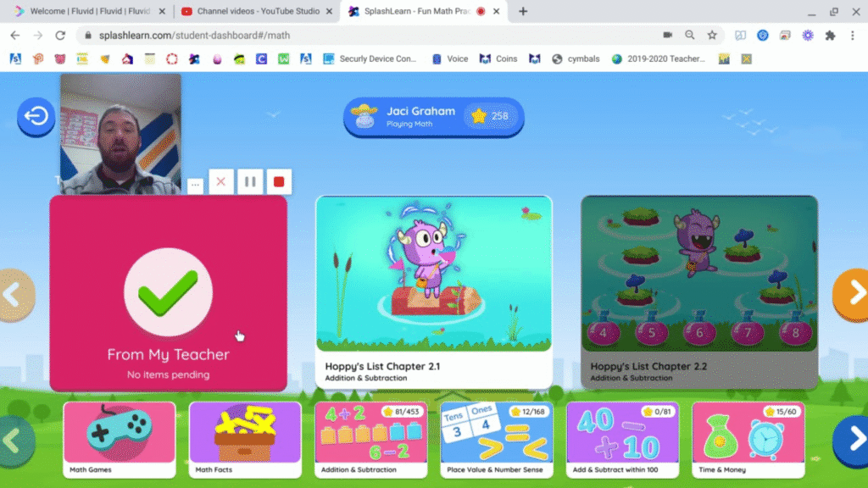Open the Math Facts section
Image resolution: width=868 pixels, height=488 pixels.
244,432
